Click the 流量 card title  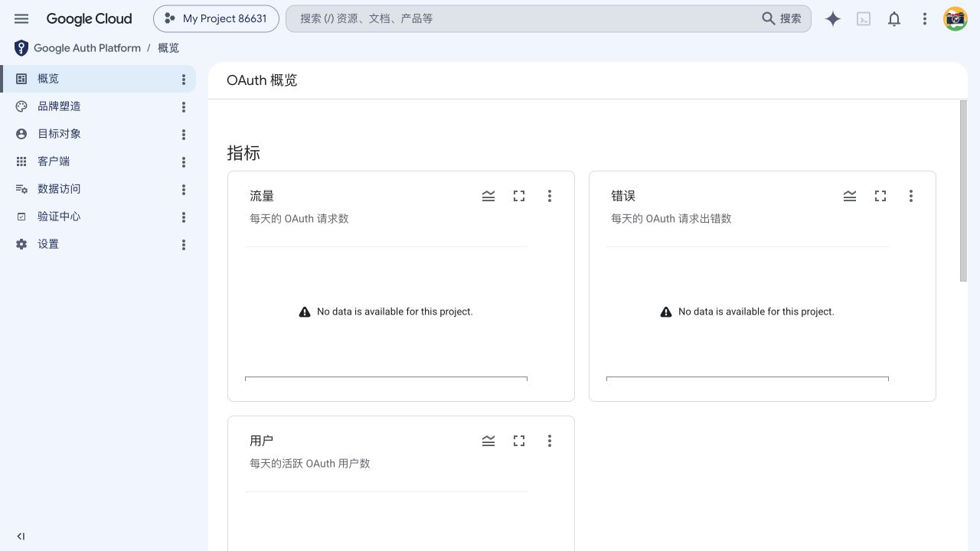point(262,196)
